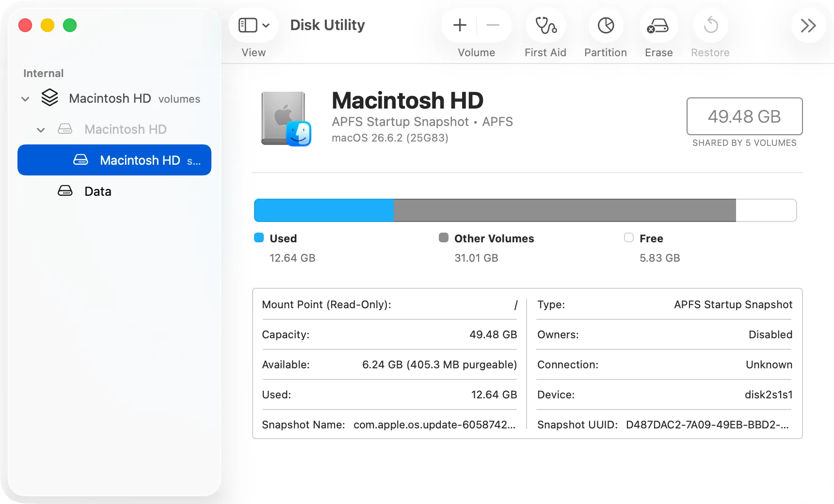Viewport: 834px width, 504px height.
Task: Click the white Free segment of usage bar
Action: 766,210
